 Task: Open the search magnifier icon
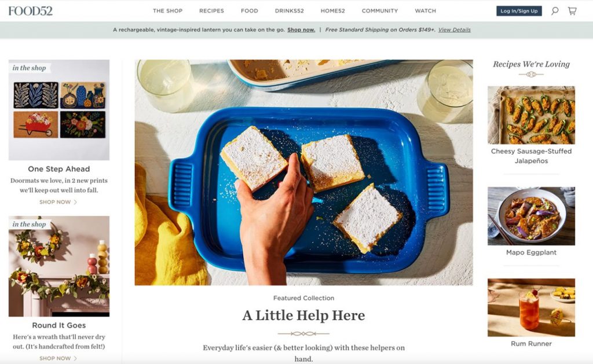(x=554, y=11)
